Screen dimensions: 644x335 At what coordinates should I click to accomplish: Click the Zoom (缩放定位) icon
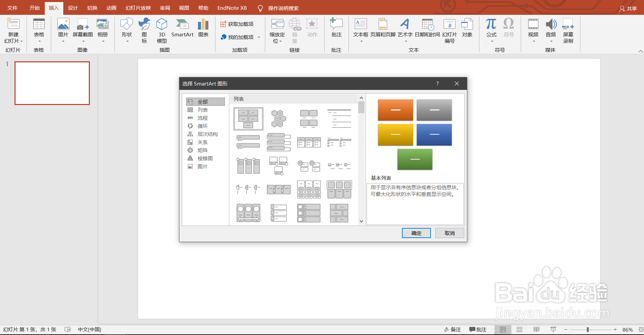click(x=277, y=24)
